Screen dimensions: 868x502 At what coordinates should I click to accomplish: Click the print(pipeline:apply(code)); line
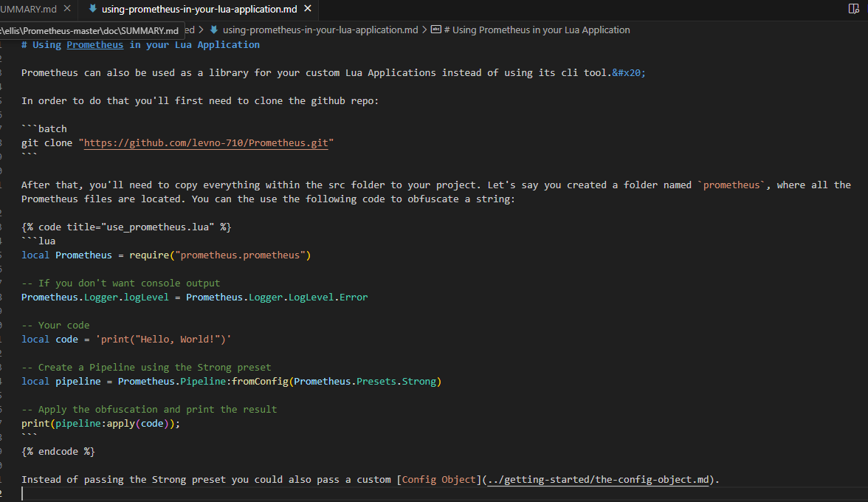click(x=100, y=424)
